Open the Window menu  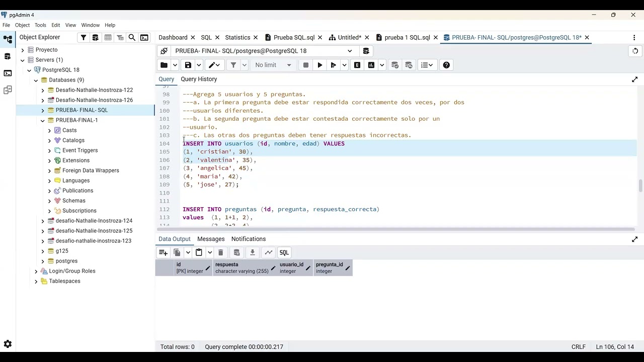91,25
